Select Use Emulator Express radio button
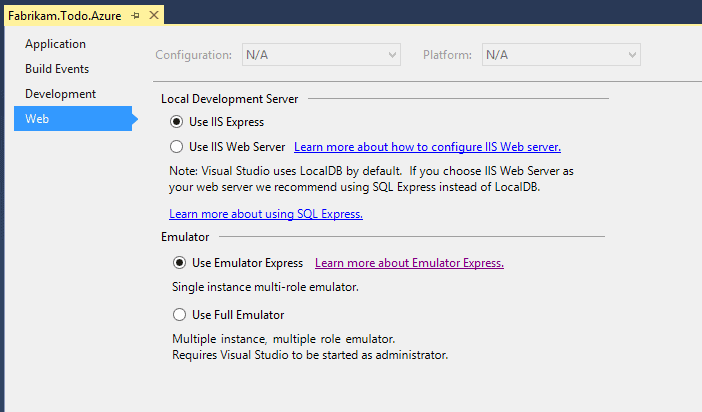The image size is (702, 412). click(179, 263)
